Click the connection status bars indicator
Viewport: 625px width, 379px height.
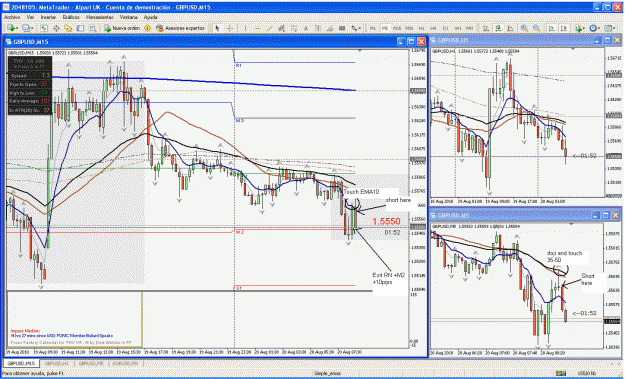[x=561, y=373]
